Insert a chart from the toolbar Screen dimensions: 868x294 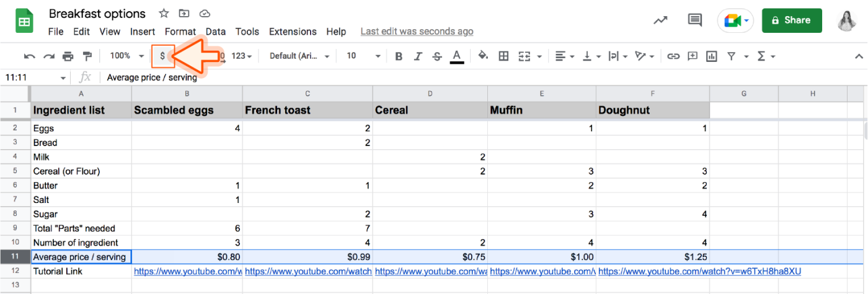point(712,56)
